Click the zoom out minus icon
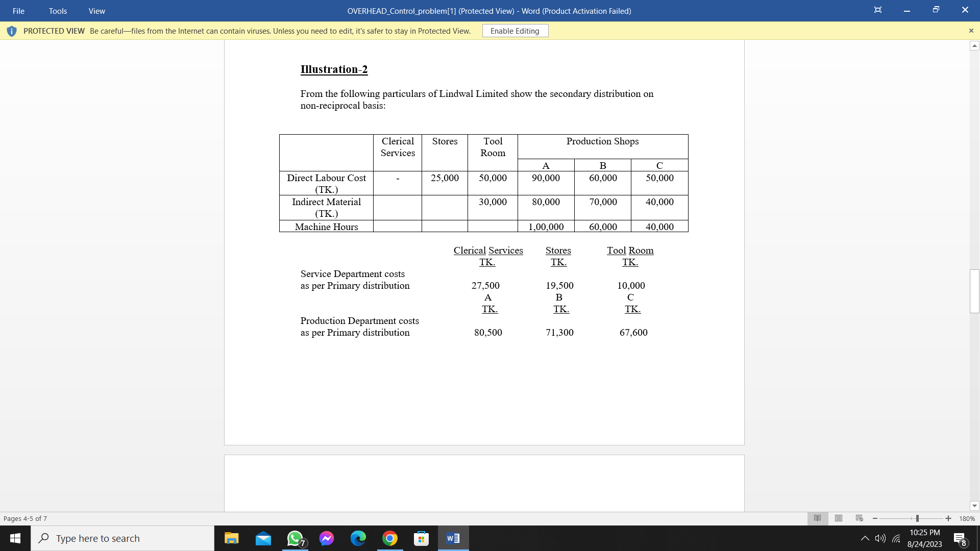Image resolution: width=980 pixels, height=551 pixels. tap(875, 518)
